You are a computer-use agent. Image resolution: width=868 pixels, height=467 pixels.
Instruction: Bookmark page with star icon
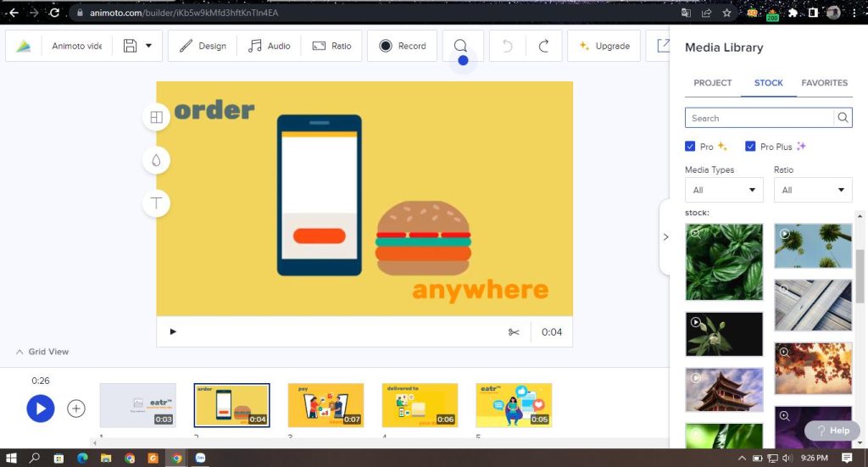click(726, 13)
